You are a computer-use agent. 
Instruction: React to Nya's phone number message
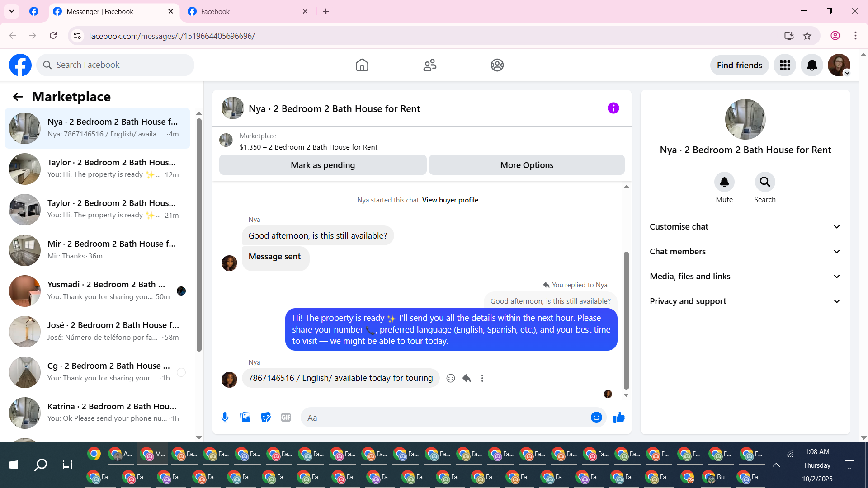[451, 378]
